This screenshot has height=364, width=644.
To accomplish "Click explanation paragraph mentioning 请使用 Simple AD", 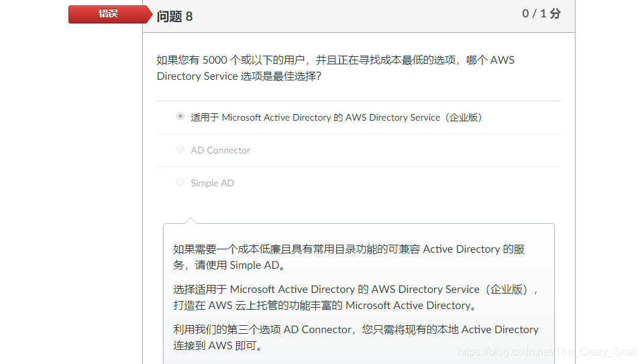I will point(349,257).
